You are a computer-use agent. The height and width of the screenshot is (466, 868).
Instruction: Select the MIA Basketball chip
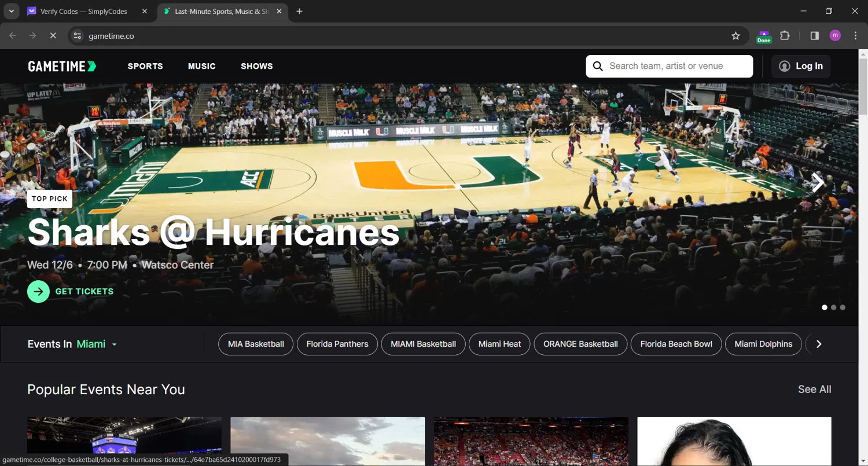[256, 344]
